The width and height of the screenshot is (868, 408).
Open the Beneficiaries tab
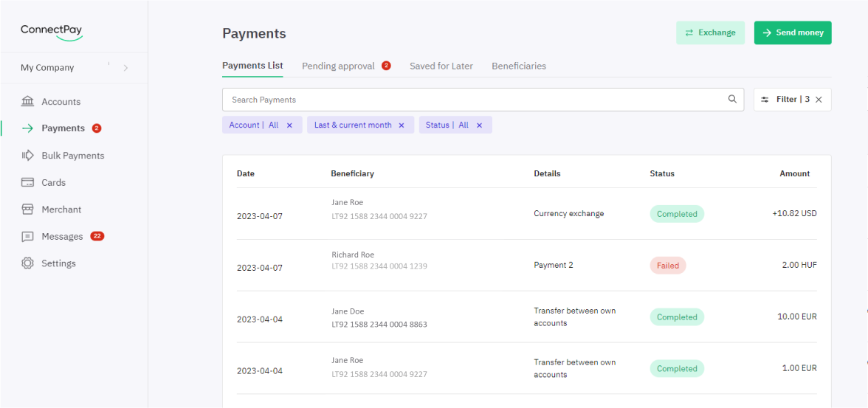tap(519, 66)
